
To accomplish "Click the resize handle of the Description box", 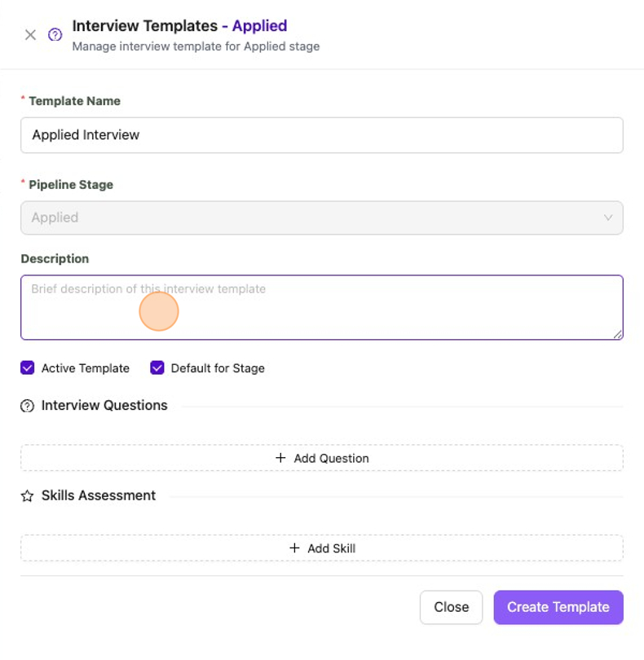I will point(617,333).
